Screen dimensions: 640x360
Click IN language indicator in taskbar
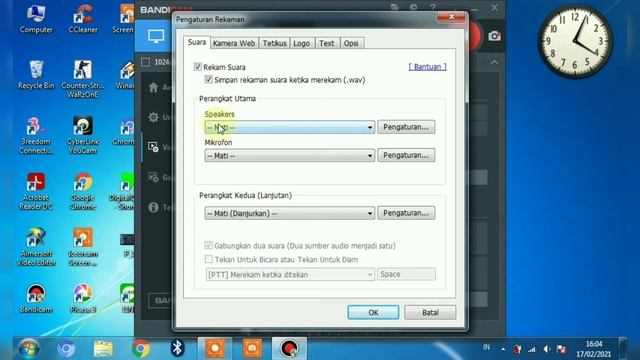tap(486, 347)
